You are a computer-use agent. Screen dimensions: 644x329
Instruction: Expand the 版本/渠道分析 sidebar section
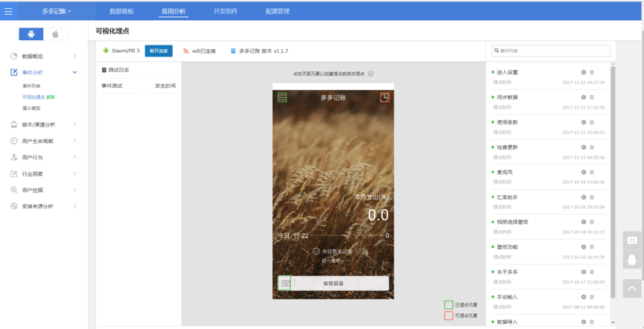[x=44, y=124]
